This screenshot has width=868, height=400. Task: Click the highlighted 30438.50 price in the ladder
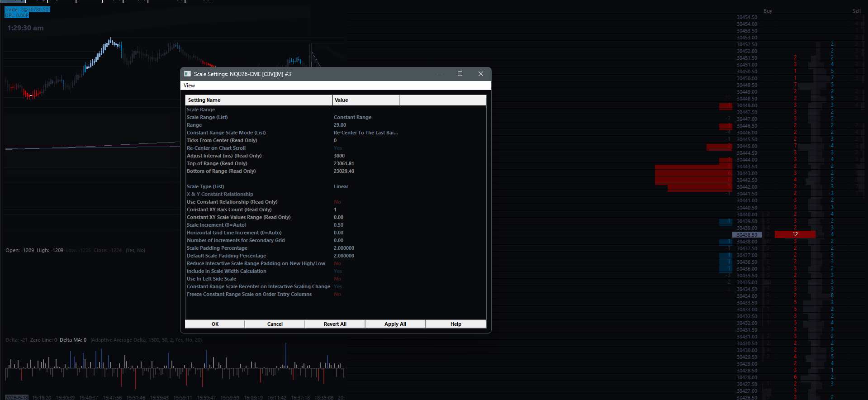click(x=747, y=235)
